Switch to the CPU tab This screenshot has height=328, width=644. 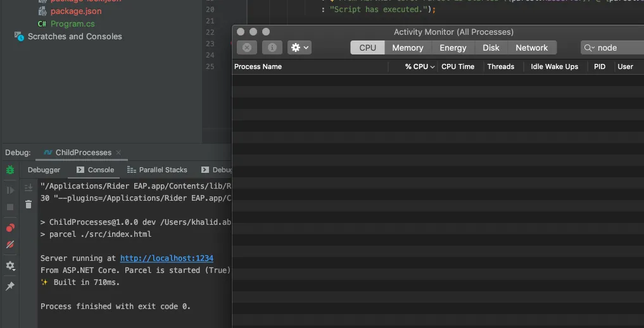click(367, 47)
